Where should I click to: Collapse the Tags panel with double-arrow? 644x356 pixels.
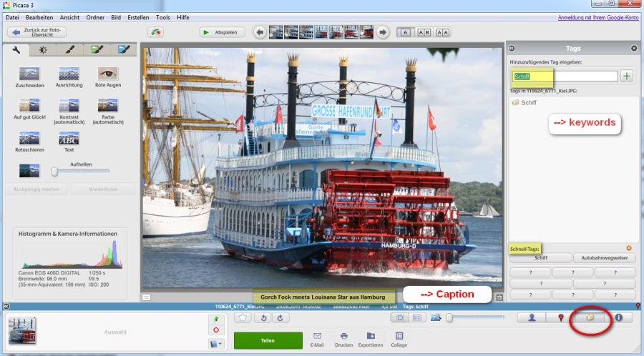point(512,49)
